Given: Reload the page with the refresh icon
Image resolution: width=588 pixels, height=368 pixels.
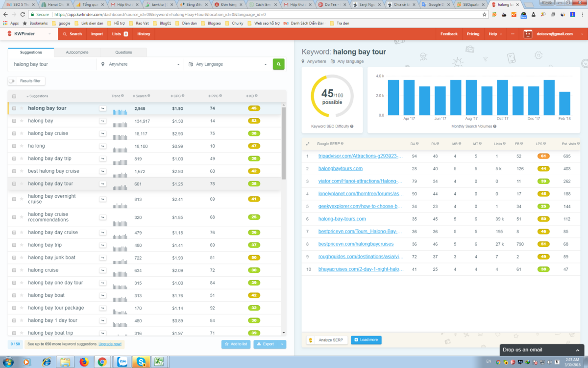Looking at the screenshot, I should [23, 15].
